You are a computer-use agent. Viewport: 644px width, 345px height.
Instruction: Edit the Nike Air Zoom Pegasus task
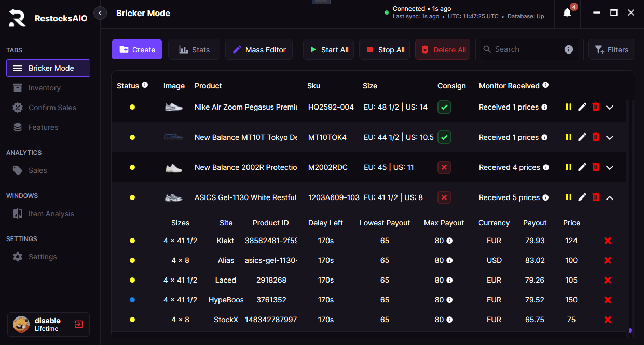(x=582, y=107)
